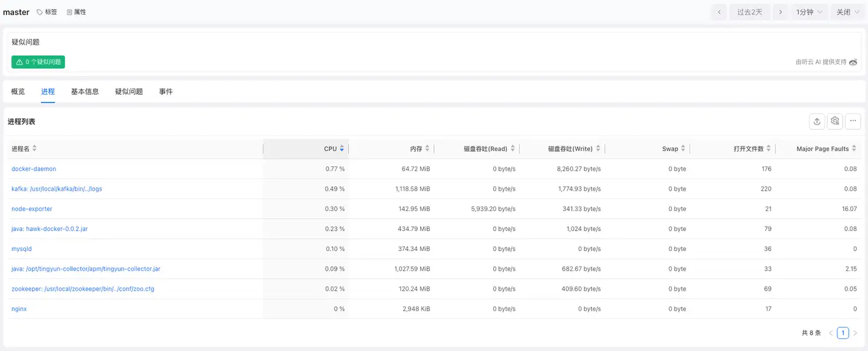Click the 属性 properties icon in header
868x351 pixels.
point(69,12)
